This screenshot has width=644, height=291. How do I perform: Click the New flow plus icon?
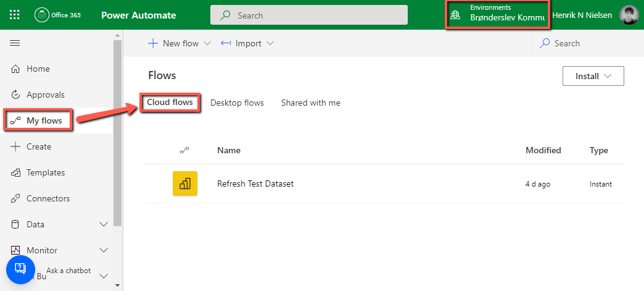pyautogui.click(x=153, y=43)
